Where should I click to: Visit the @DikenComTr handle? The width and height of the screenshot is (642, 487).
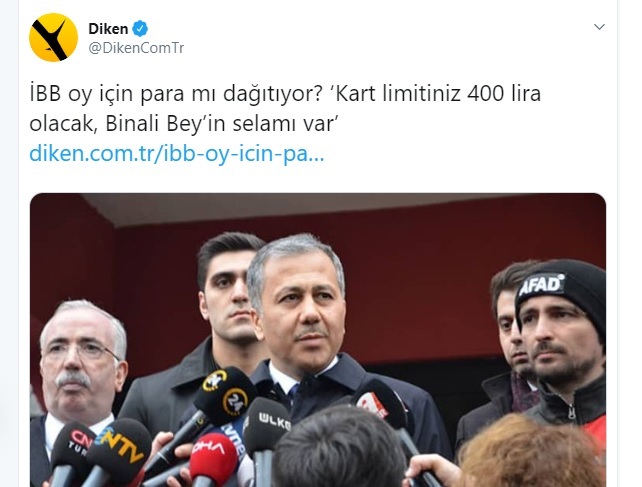136,48
